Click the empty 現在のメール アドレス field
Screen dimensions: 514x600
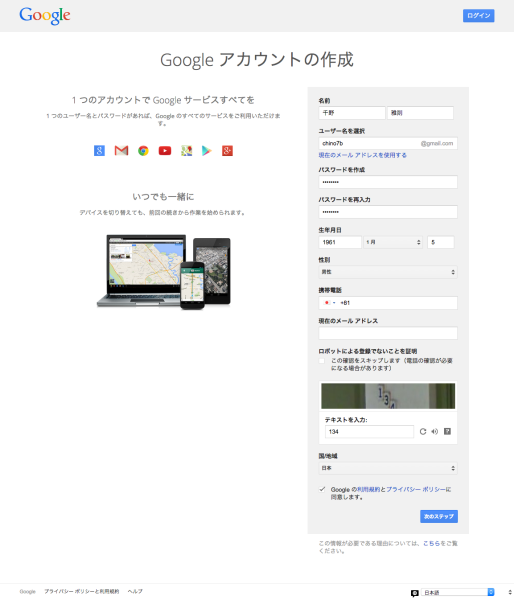pos(388,333)
